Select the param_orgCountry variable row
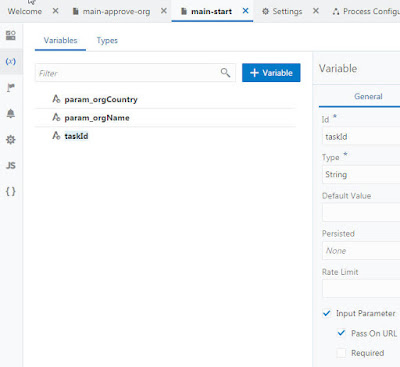This screenshot has height=367, width=400. pos(166,99)
